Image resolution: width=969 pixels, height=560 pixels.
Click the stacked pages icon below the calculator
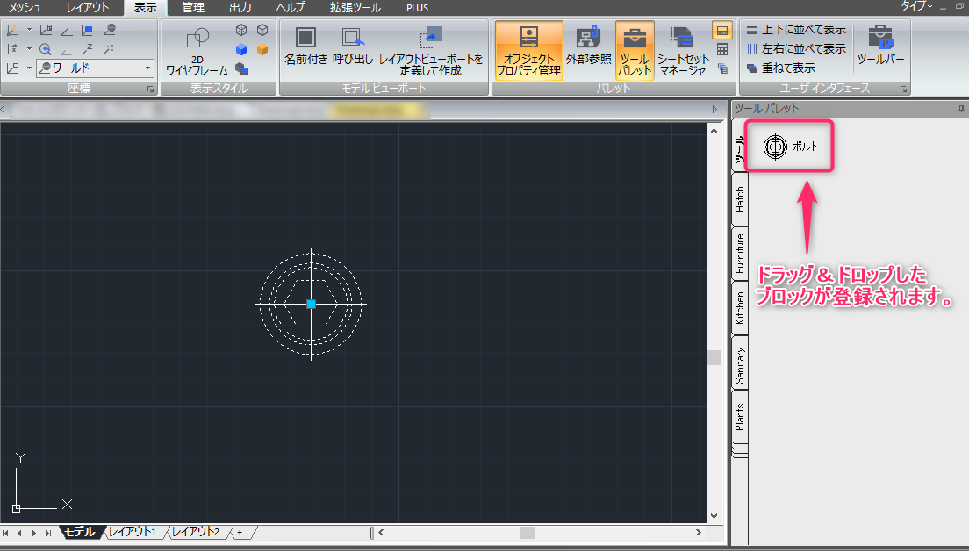(721, 68)
